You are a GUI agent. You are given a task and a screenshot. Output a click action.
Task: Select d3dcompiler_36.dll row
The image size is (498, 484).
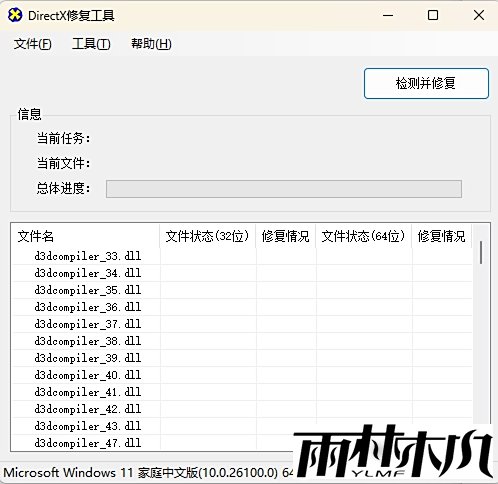click(242, 307)
